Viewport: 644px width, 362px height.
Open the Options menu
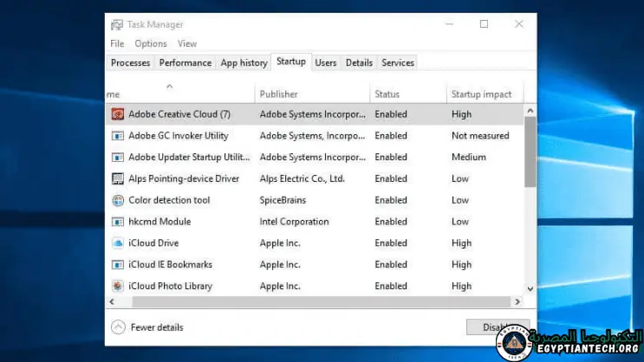pos(150,44)
